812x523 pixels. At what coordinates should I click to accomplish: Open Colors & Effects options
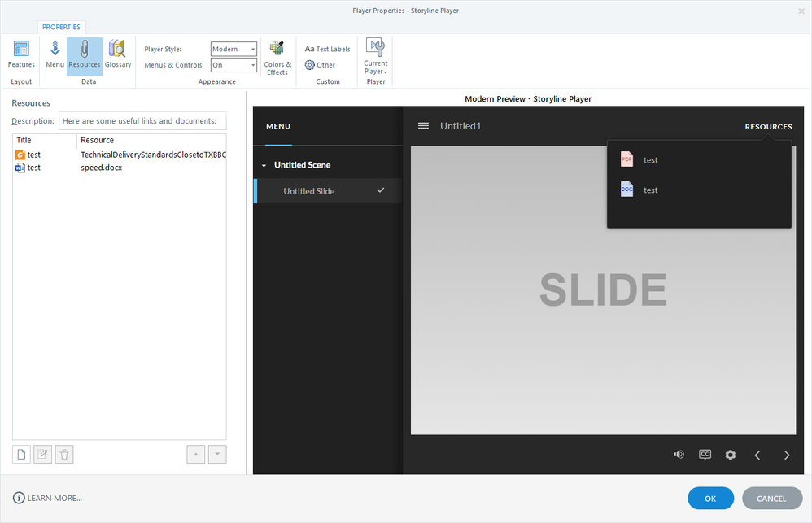277,58
